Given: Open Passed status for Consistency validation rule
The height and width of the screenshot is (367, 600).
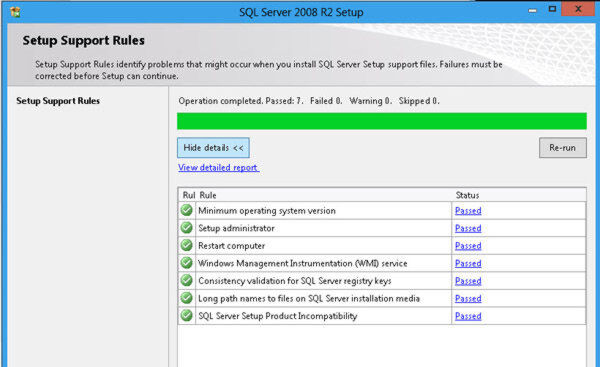Looking at the screenshot, I should 468,281.
